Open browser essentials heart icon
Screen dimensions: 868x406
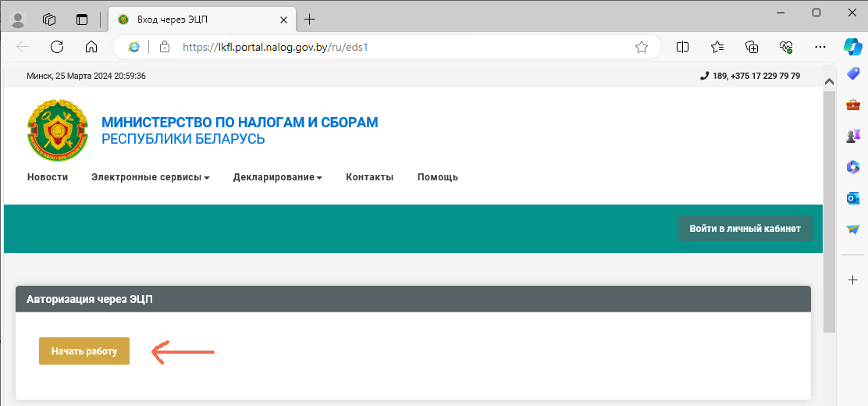pos(786,47)
